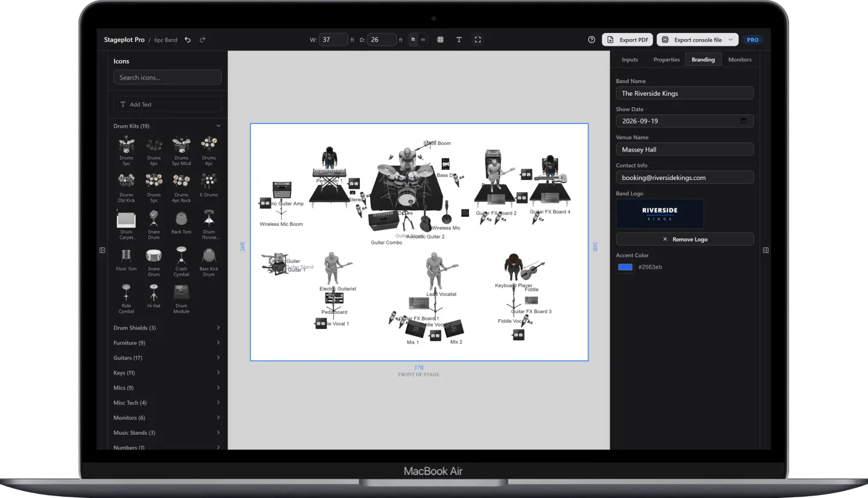Click the Remove Logo button
Image resolution: width=868 pixels, height=498 pixels.
tap(685, 239)
